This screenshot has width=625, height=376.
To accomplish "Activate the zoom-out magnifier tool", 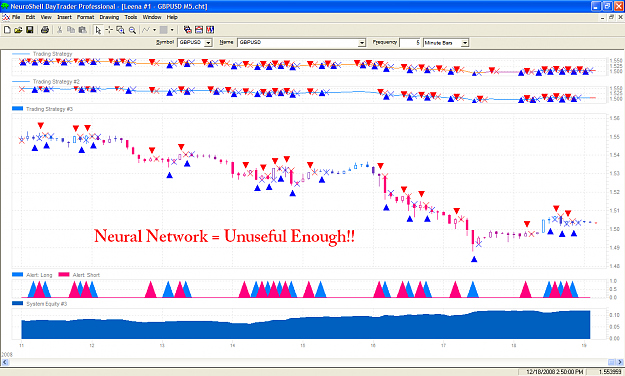I will 132,30.
